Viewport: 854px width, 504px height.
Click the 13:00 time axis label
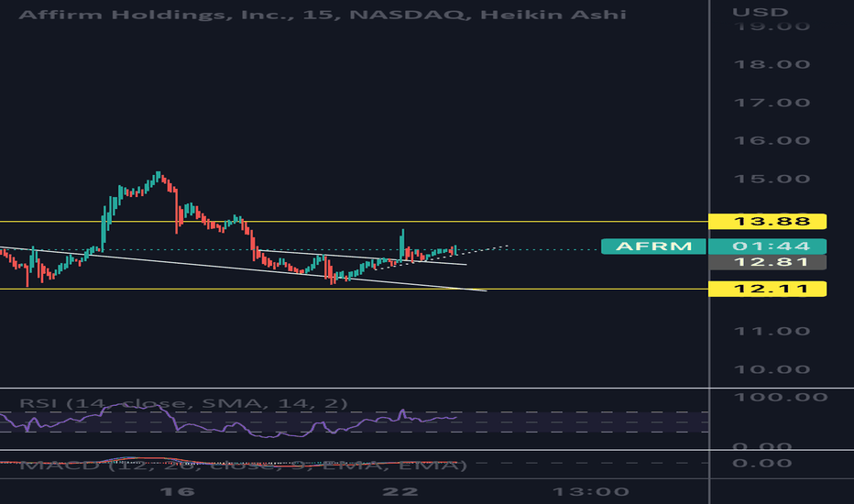point(590,492)
